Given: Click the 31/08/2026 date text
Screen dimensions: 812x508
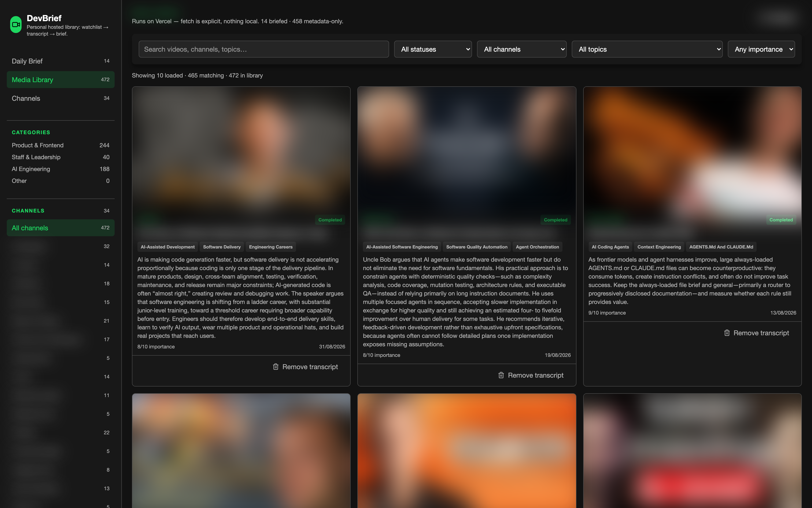Looking at the screenshot, I should pos(332,347).
